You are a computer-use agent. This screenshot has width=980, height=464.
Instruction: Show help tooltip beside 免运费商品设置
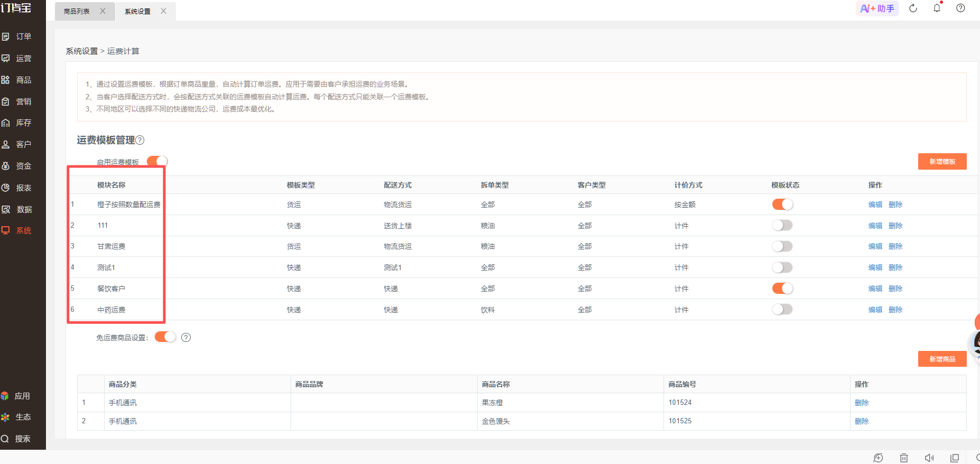click(186, 337)
